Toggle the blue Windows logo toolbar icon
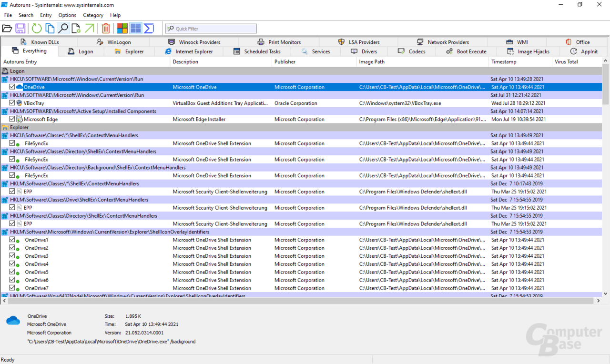 tap(136, 29)
